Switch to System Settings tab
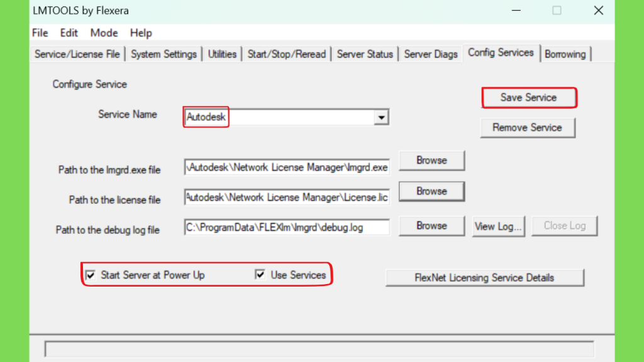 tap(164, 54)
